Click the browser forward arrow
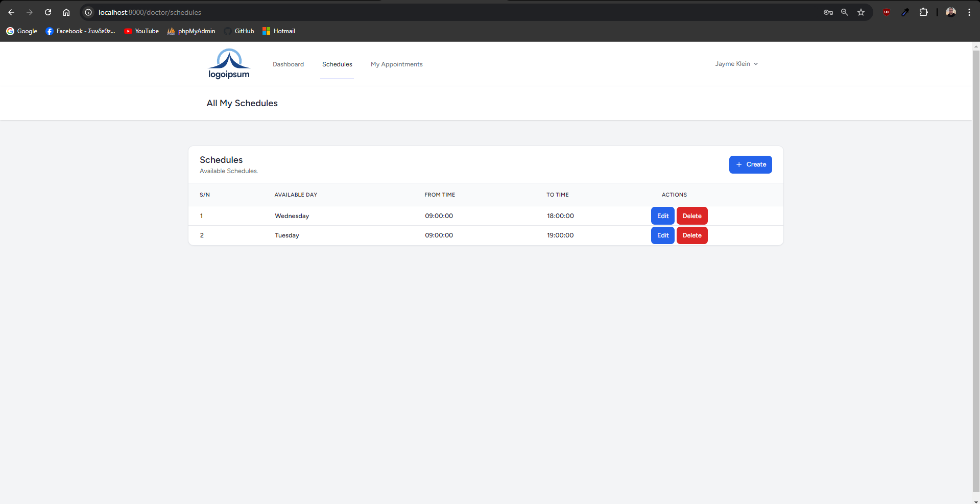Screen dimensions: 980x504 click(30, 12)
